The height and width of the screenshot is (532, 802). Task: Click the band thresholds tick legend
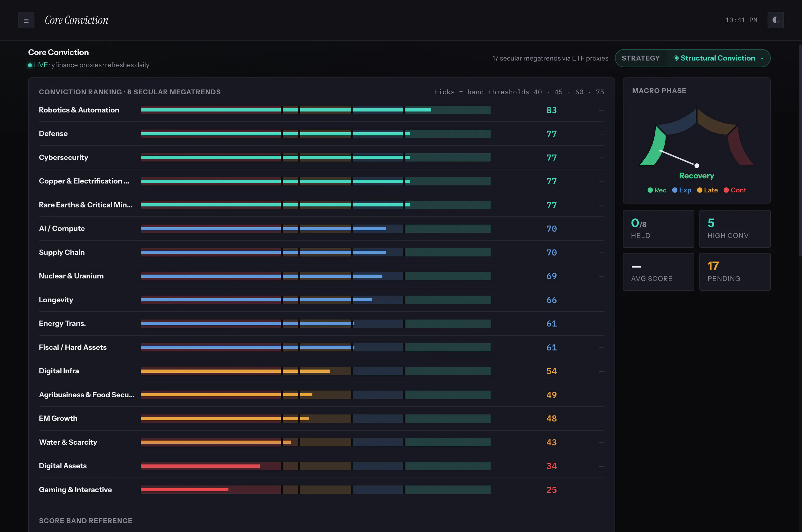click(x=519, y=92)
